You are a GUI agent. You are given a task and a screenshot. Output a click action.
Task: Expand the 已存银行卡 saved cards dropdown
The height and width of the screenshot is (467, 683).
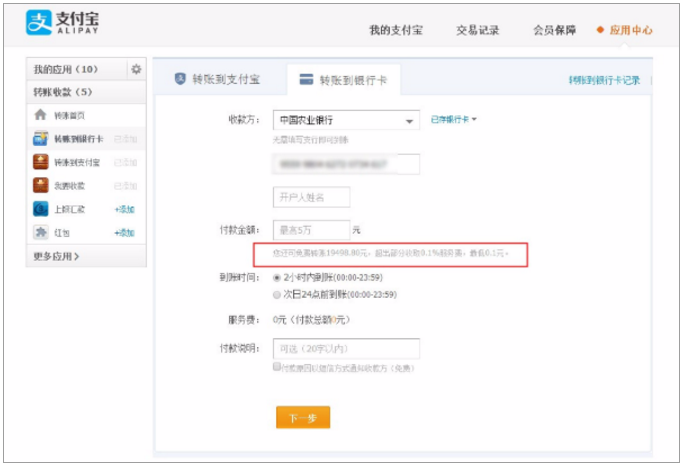click(x=454, y=120)
